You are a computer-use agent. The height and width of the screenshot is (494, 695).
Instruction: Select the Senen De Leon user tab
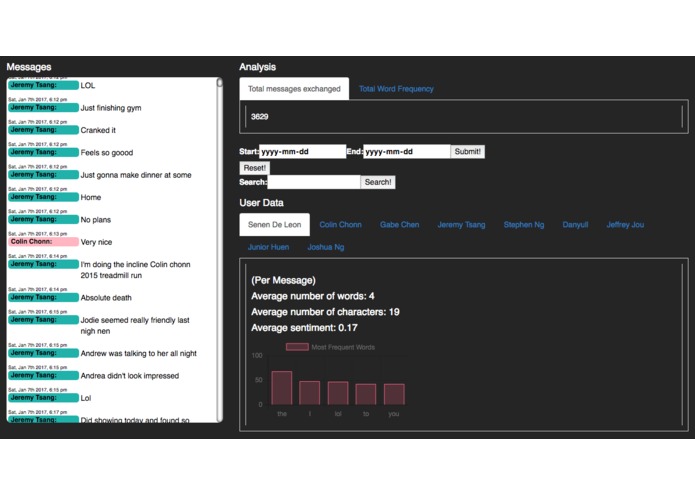coord(274,225)
